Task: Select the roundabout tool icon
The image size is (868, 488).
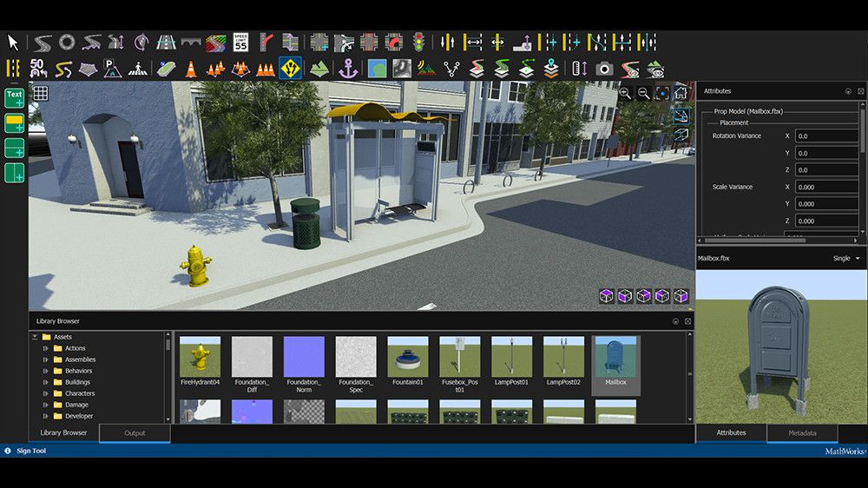Action: pos(67,42)
